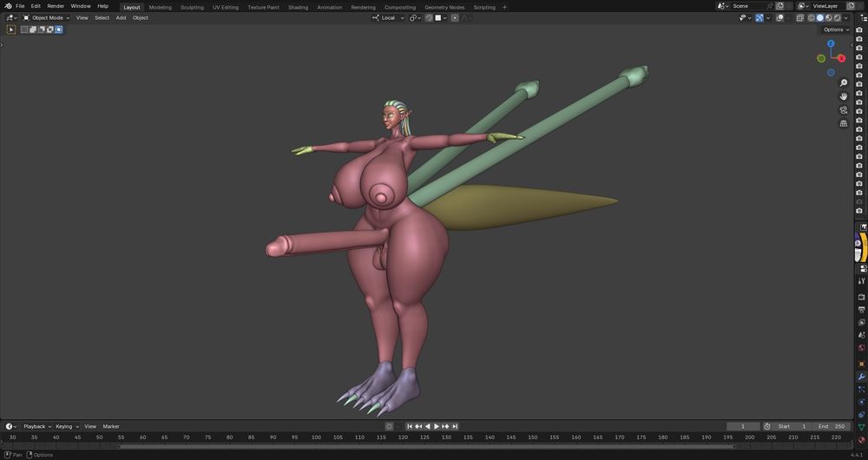Image resolution: width=868 pixels, height=460 pixels.
Task: Switch to the Shading workspace tab
Action: click(298, 7)
